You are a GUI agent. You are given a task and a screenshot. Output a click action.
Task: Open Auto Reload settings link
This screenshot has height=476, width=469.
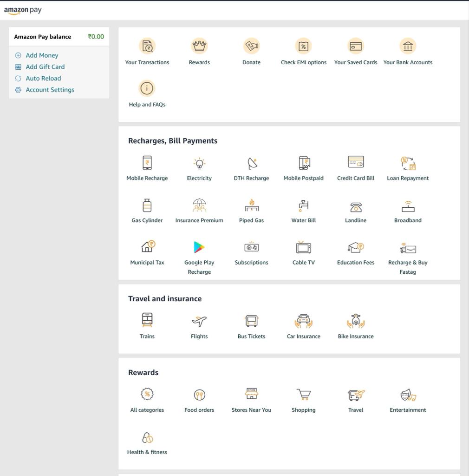pos(43,79)
